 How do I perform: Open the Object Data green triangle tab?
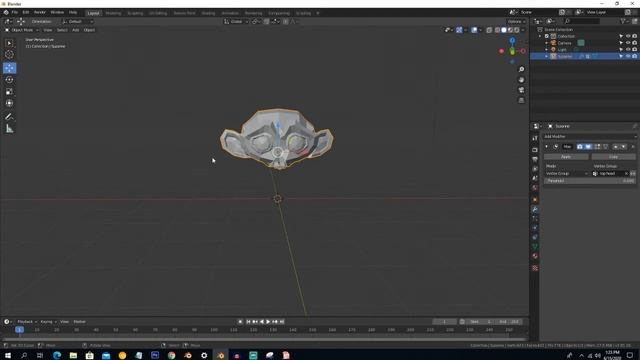click(x=535, y=247)
